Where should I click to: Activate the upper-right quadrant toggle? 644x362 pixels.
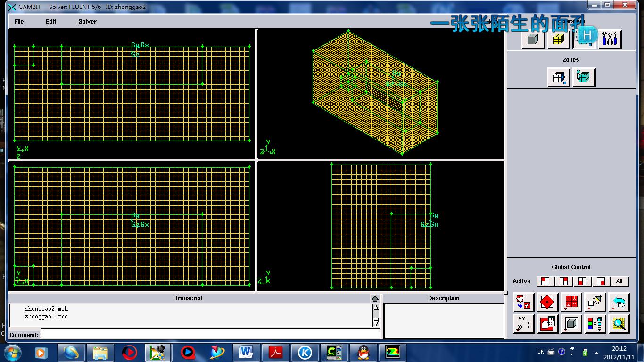point(563,281)
